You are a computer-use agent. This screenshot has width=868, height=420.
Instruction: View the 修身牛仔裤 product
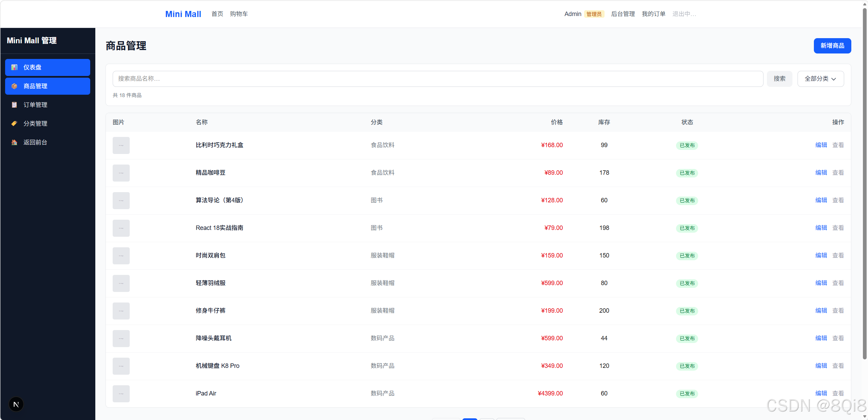pyautogui.click(x=838, y=311)
